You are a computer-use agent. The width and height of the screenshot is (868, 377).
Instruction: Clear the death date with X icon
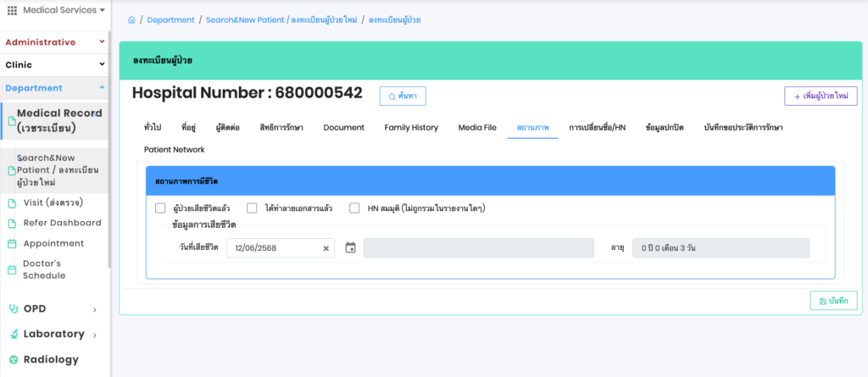tap(326, 248)
